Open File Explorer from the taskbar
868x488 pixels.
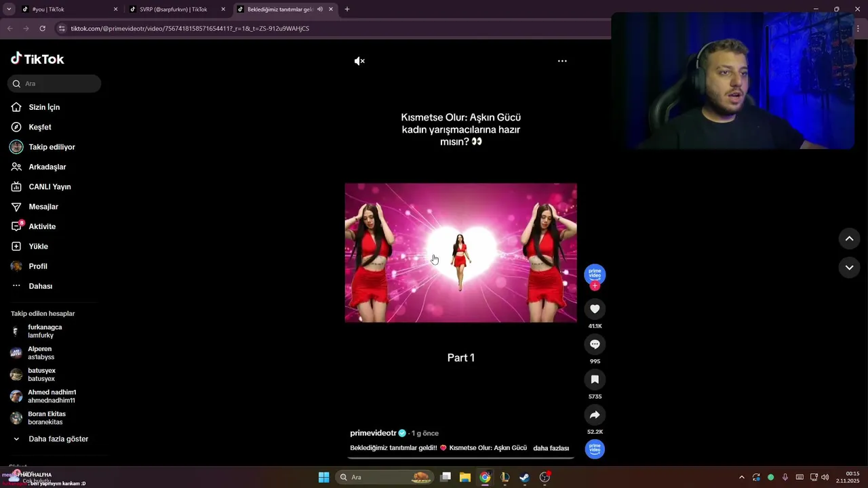(x=465, y=477)
